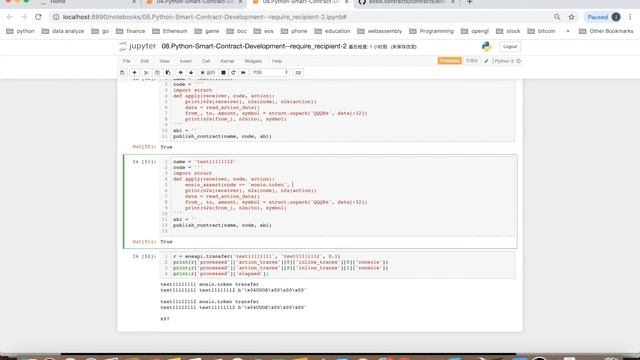This screenshot has height=360, width=640.
Task: Close the eosio.contracts tab
Action: pos(453,2)
